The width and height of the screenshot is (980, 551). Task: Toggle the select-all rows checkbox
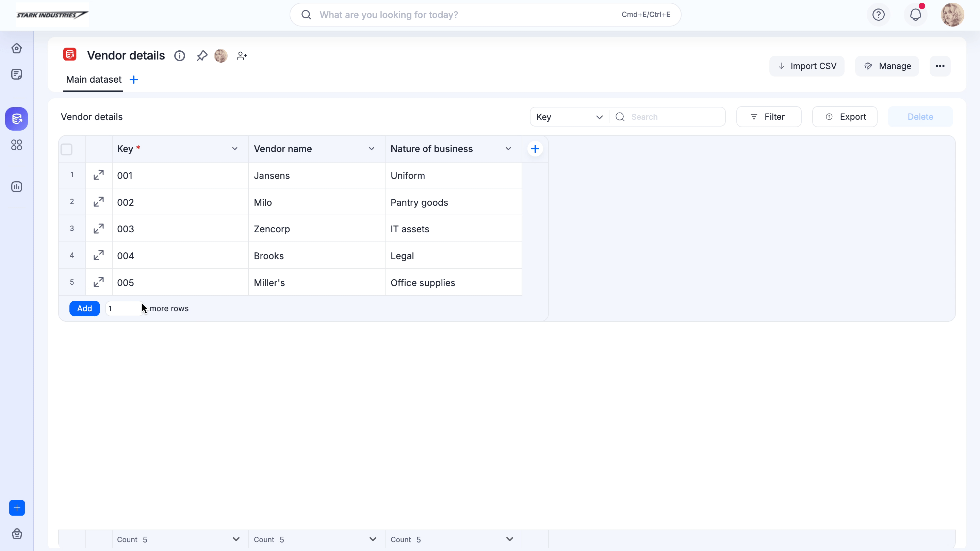(x=67, y=149)
